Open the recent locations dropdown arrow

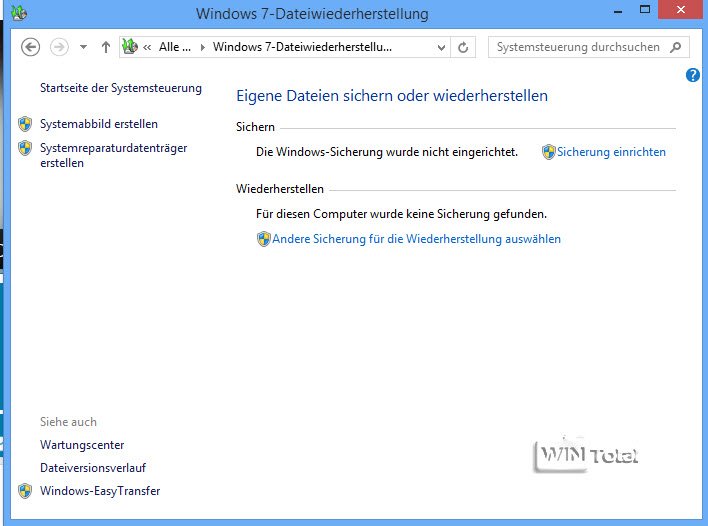click(84, 47)
